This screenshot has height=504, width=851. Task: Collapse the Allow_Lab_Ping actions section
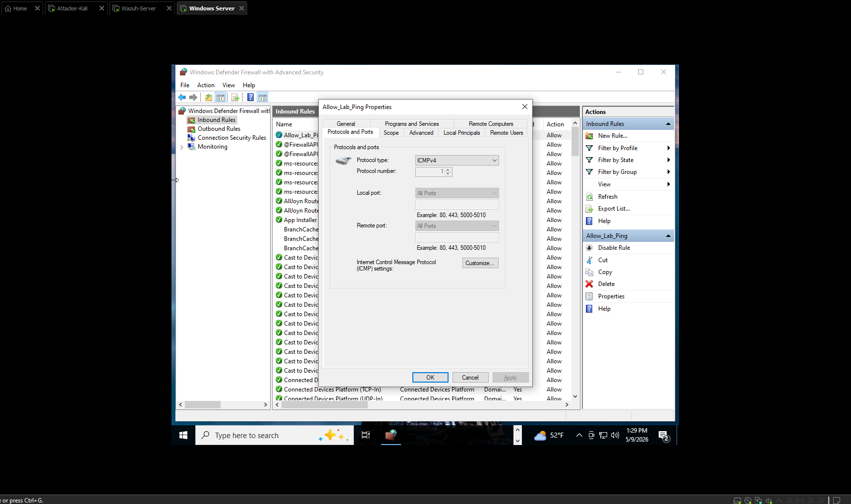(668, 236)
